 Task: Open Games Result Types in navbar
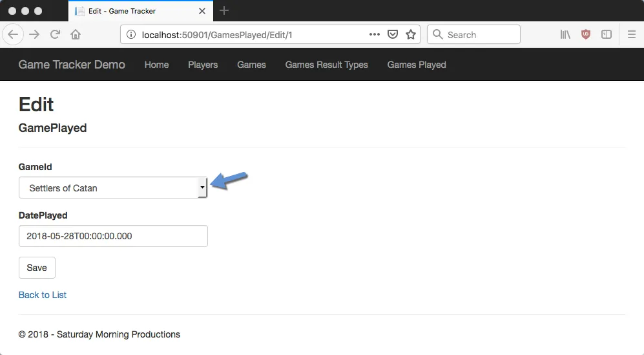pyautogui.click(x=326, y=65)
